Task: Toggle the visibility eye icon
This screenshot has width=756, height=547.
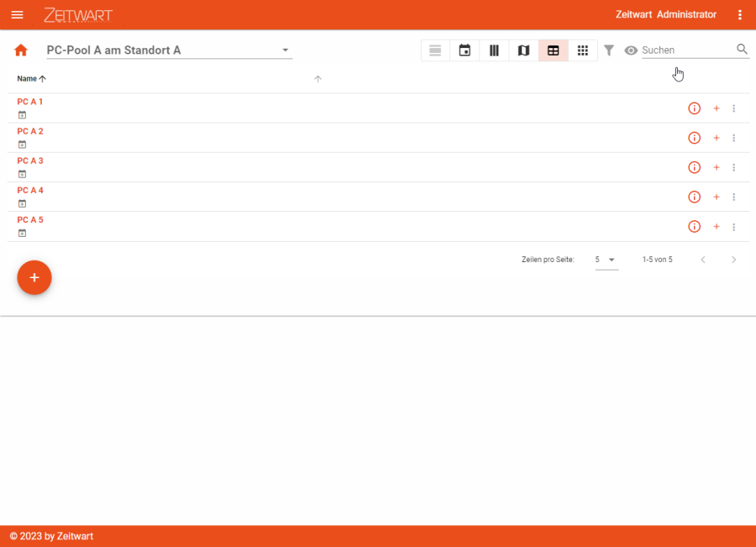Action: (x=631, y=50)
